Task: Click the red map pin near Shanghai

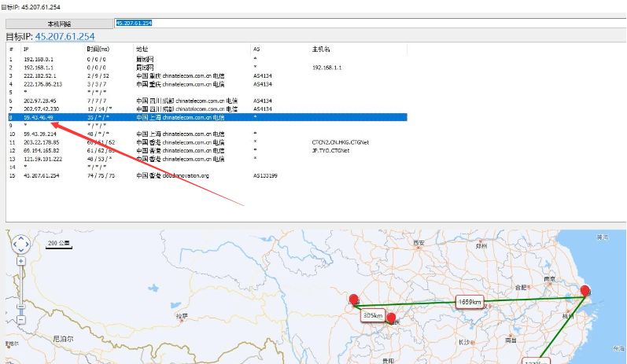Action: tap(585, 291)
